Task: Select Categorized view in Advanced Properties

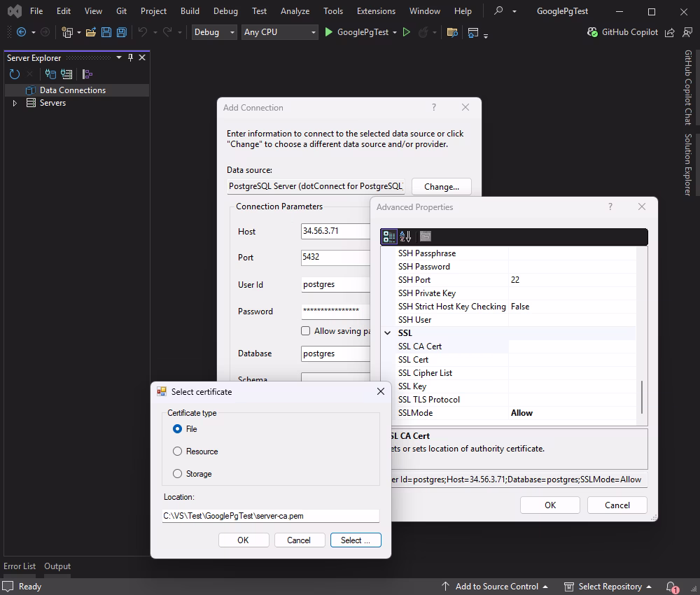Action: pos(389,237)
